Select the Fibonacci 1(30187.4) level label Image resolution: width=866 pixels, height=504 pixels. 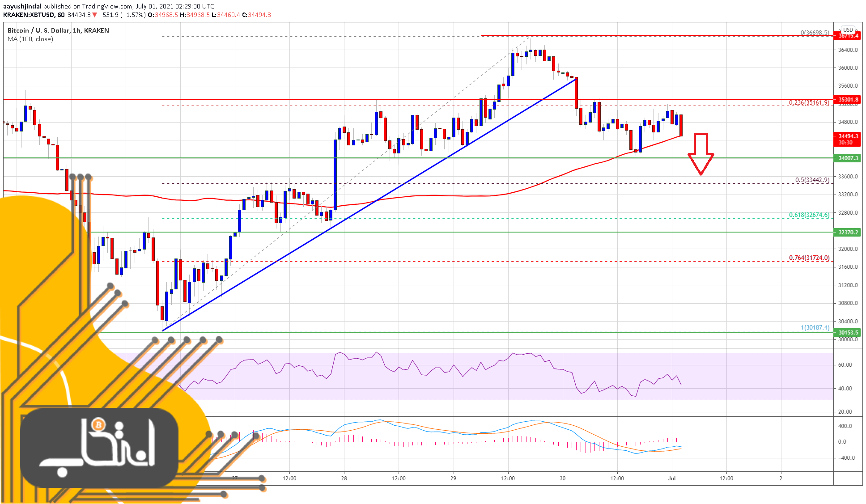pos(815,327)
